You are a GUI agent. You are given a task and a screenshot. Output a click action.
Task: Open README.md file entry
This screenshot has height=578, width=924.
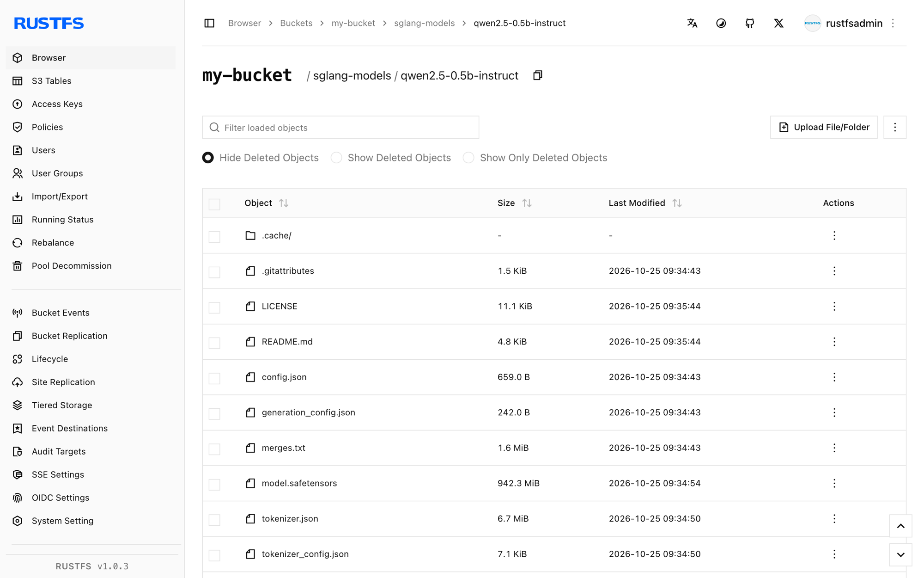(x=287, y=342)
